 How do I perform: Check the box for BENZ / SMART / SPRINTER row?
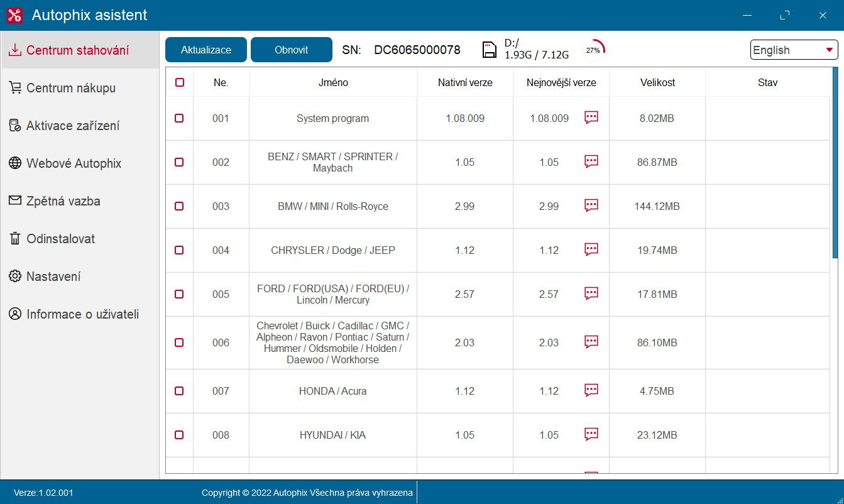pyautogui.click(x=179, y=162)
